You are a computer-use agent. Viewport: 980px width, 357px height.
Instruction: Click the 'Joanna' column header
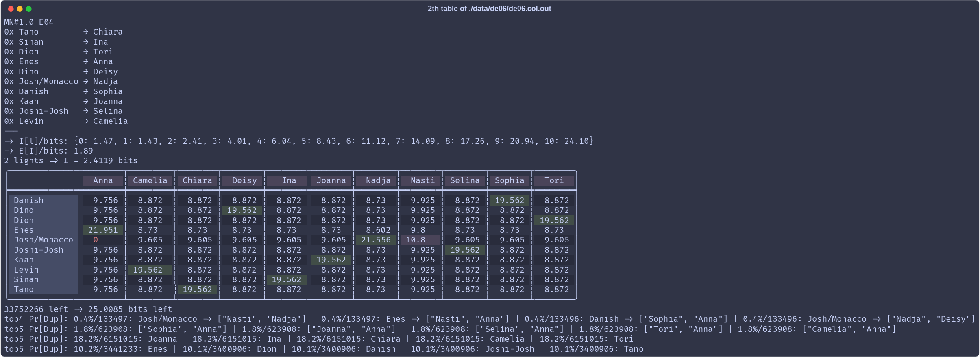coord(331,180)
